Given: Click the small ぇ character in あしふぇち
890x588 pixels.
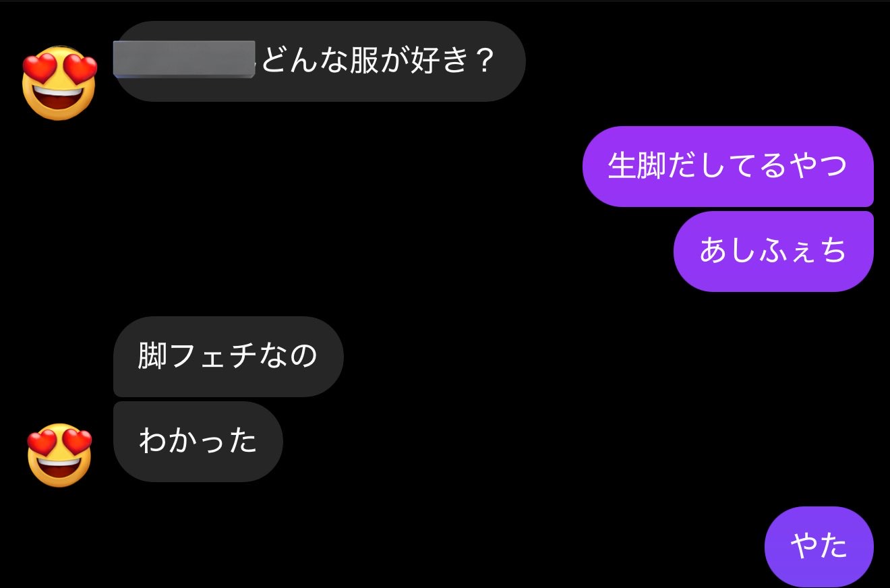Looking at the screenshot, I should (802, 254).
